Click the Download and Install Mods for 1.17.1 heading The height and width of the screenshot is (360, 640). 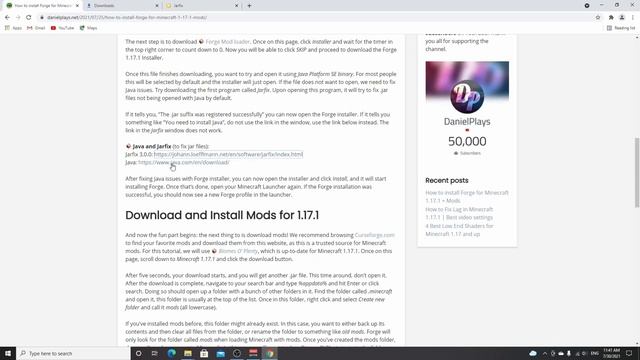222,215
